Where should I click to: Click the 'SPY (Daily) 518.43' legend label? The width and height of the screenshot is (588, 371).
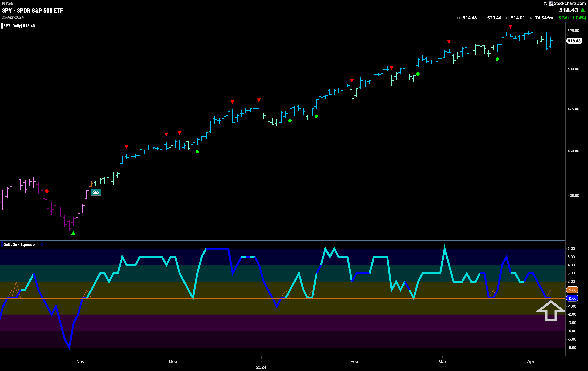tap(19, 26)
